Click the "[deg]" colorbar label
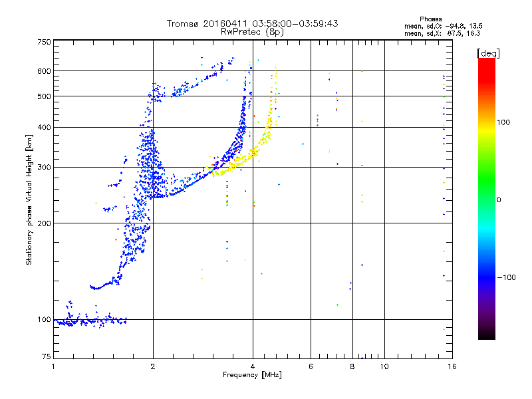 [x=488, y=53]
